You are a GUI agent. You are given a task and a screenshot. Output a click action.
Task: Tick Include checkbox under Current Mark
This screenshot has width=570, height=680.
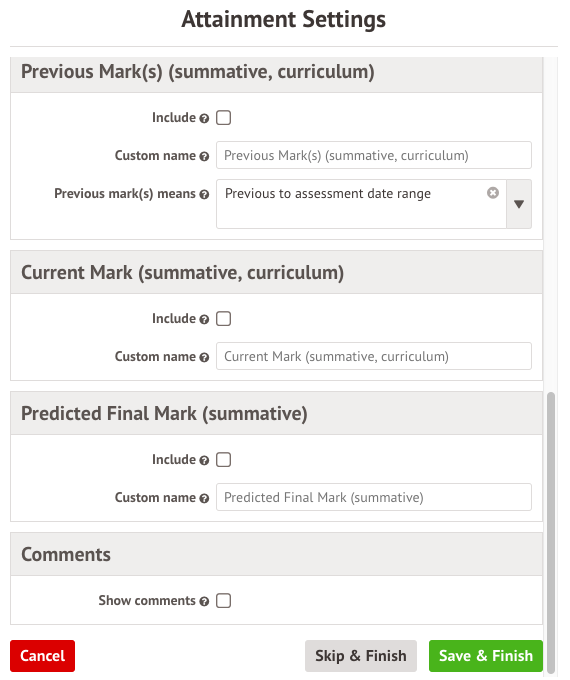[223, 319]
